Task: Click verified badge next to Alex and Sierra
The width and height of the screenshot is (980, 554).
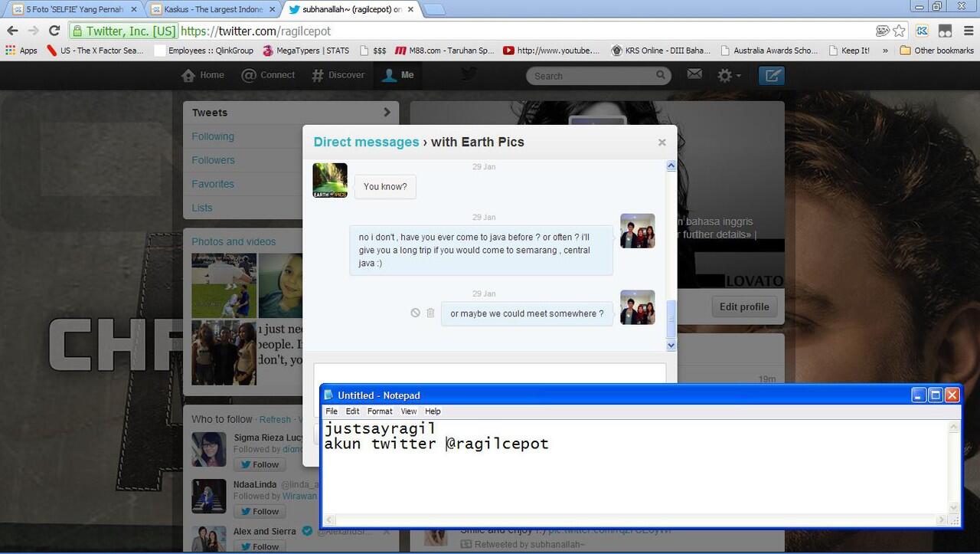Action: pos(307,531)
